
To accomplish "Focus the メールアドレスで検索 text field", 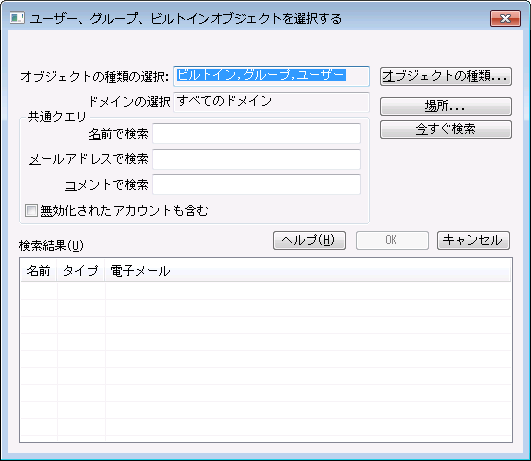I will (x=256, y=159).
